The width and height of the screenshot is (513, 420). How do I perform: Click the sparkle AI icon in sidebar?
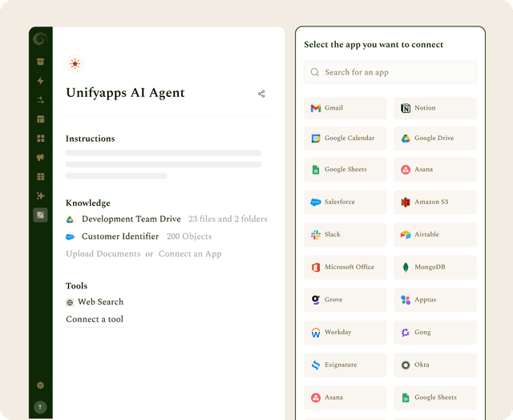(40, 196)
